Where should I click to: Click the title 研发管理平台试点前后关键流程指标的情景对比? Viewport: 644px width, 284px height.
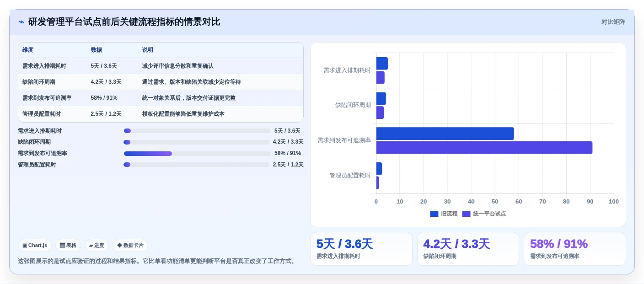tap(124, 22)
